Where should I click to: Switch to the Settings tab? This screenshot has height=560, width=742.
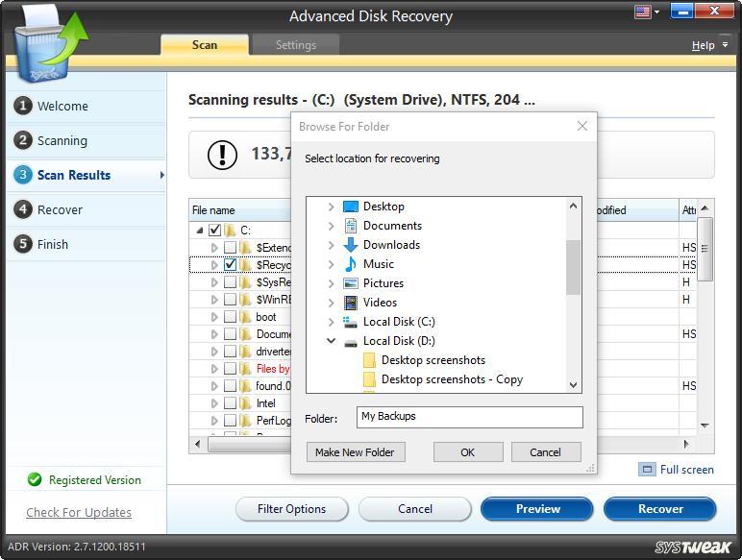click(x=295, y=45)
